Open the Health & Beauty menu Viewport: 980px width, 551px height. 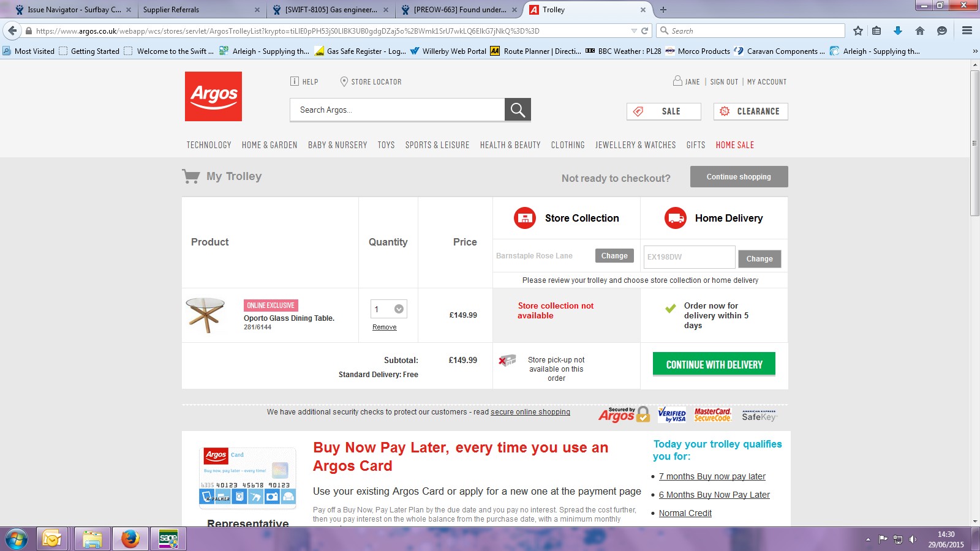tap(510, 145)
